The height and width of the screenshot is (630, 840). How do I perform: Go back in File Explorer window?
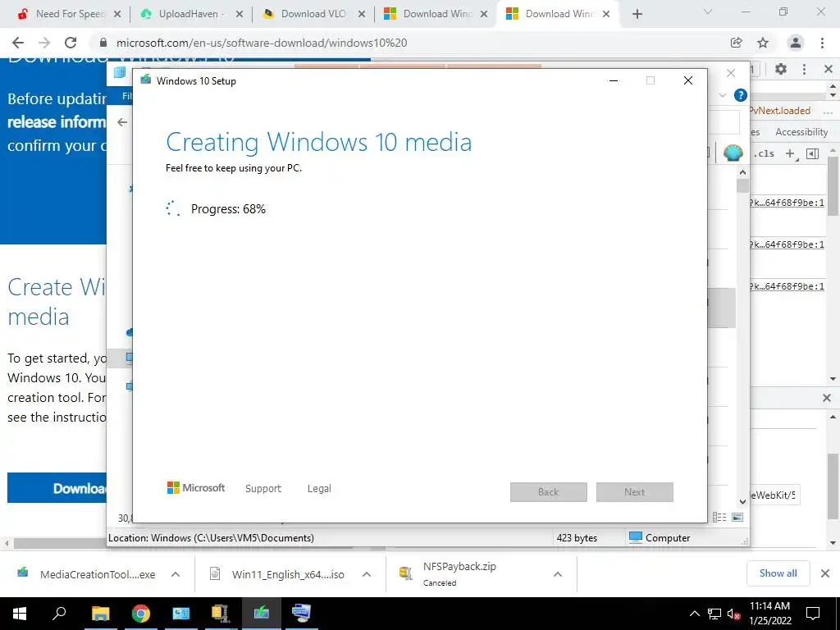tap(122, 122)
